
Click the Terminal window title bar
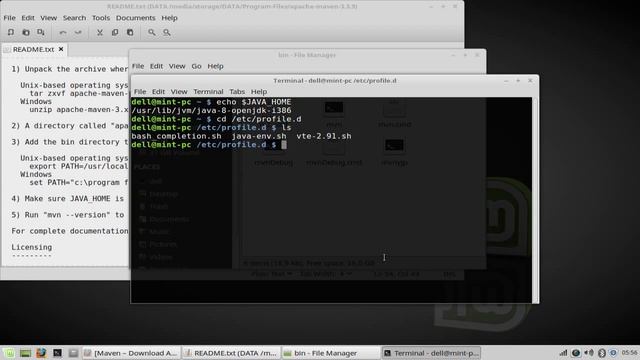point(335,81)
